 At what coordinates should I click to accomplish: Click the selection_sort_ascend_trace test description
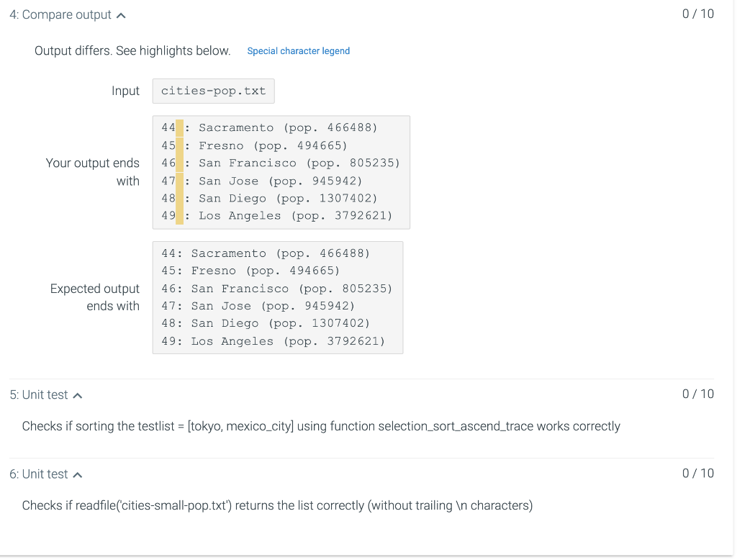(320, 426)
